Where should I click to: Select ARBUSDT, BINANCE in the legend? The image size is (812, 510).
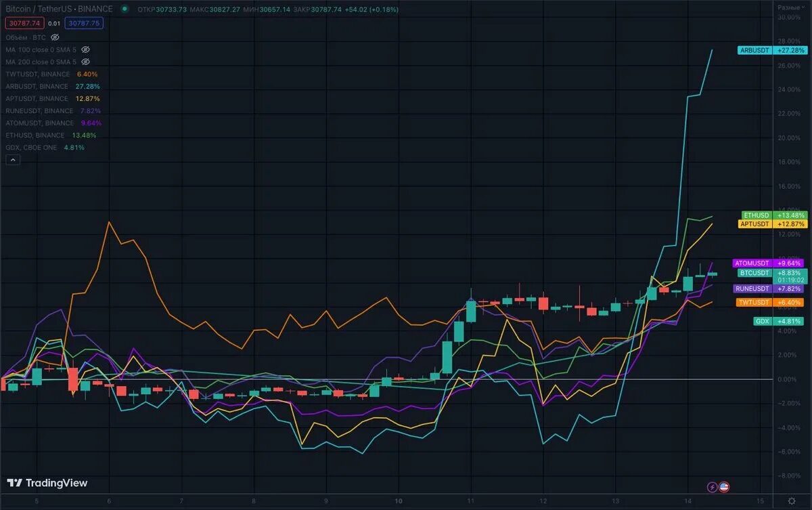pyautogui.click(x=37, y=86)
